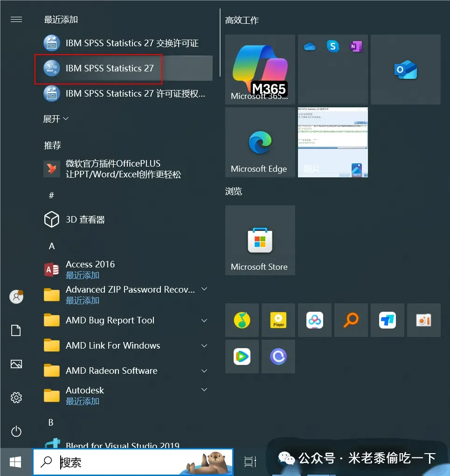Open Settings gear icon
The image size is (450, 476).
click(16, 398)
